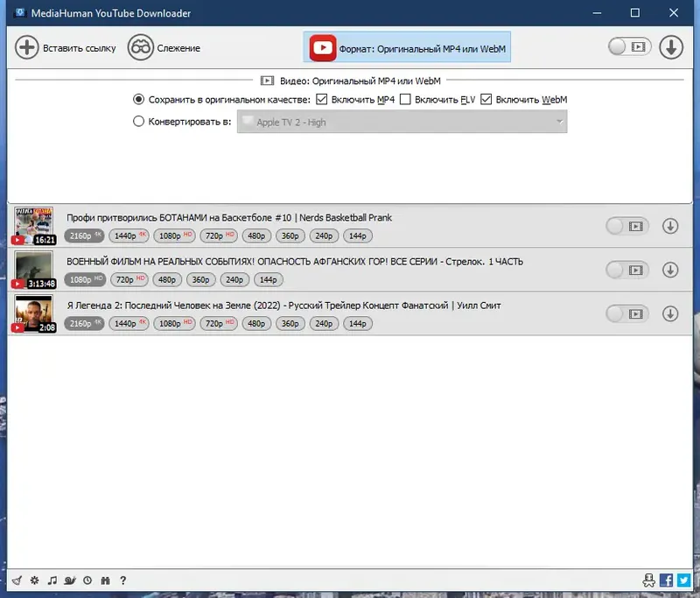Toggle the video switch on the ВОЕННЫЙ ФИЛЬМ row
The image size is (700, 598).
pos(627,270)
